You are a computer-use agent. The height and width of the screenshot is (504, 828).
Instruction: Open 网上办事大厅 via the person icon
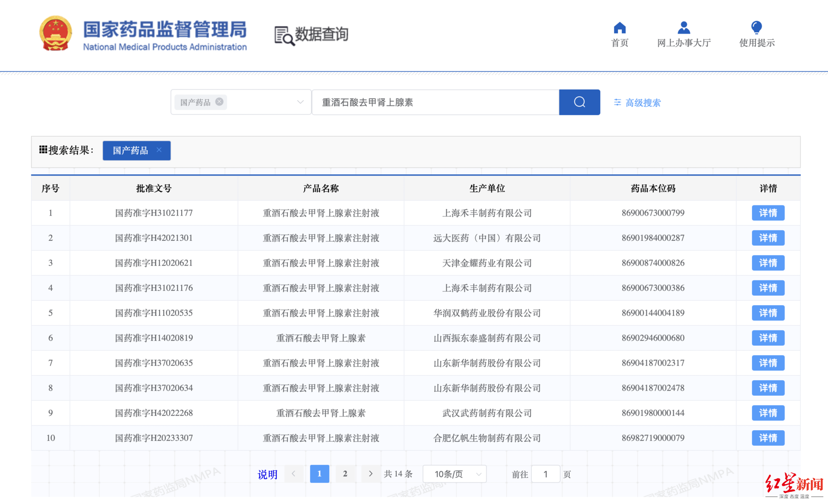point(683,27)
